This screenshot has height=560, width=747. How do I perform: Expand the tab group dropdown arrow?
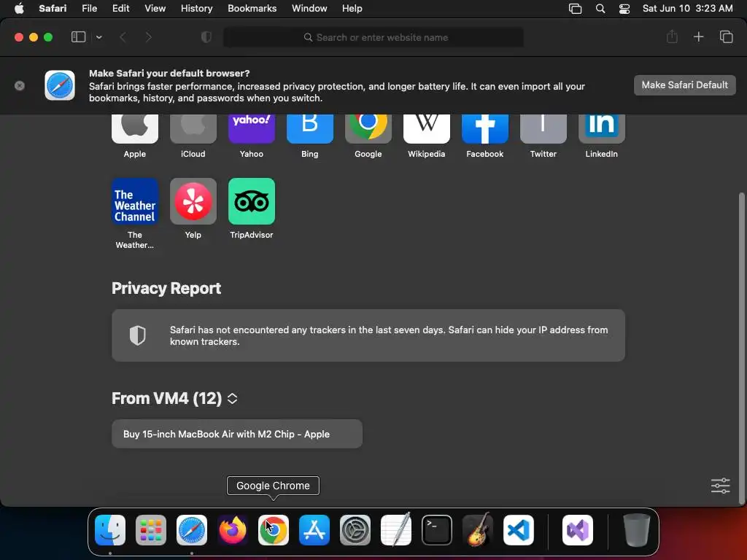click(x=98, y=37)
